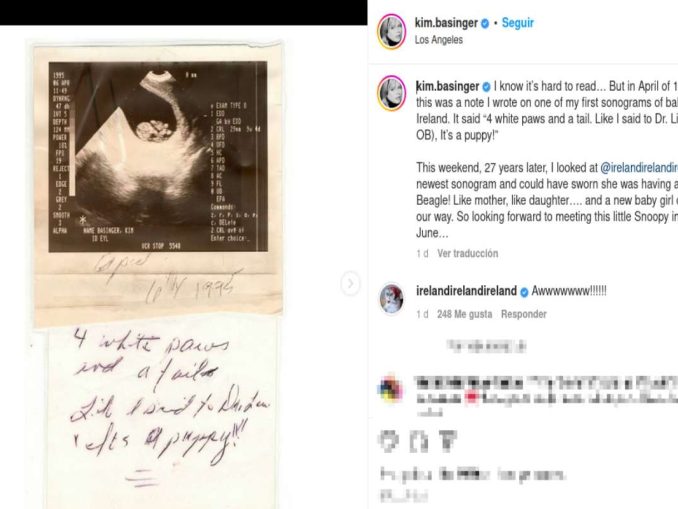The image size is (678, 509).
Task: Open the @irelandirelandireland mention in caption
Action: click(639, 167)
